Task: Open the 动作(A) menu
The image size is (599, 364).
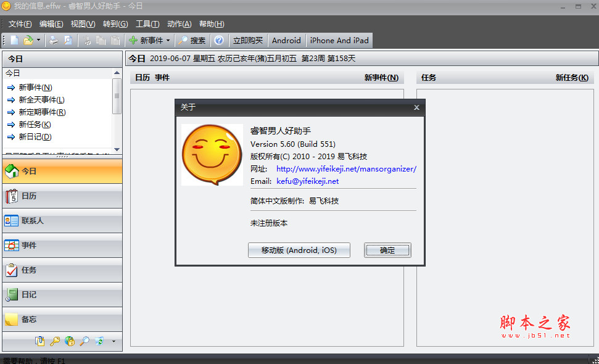Action: click(179, 24)
